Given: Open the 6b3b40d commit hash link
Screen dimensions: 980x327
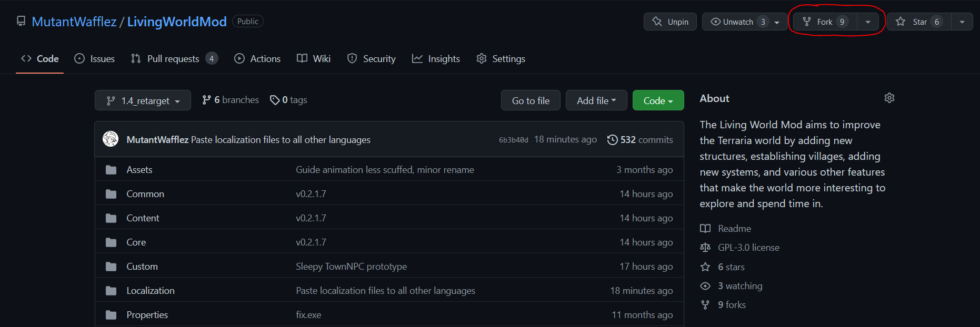Looking at the screenshot, I should click(x=513, y=140).
